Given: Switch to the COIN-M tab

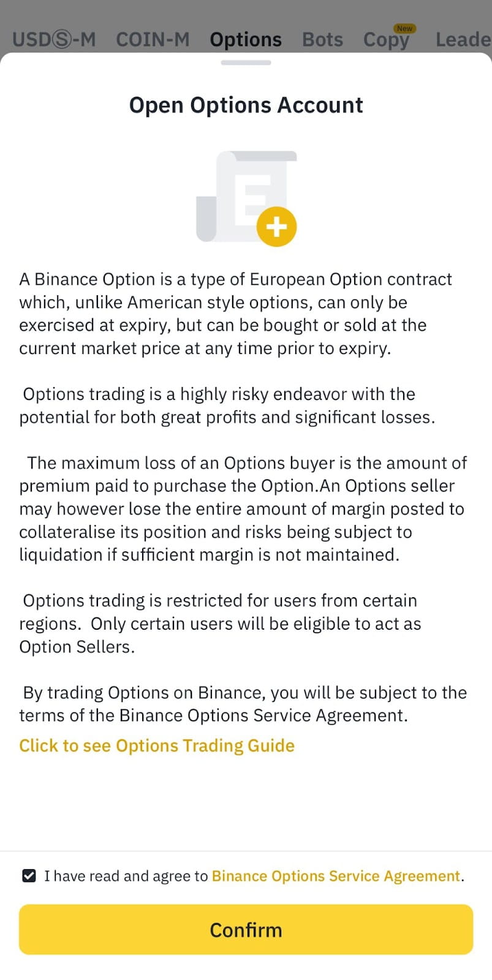Looking at the screenshot, I should (153, 40).
